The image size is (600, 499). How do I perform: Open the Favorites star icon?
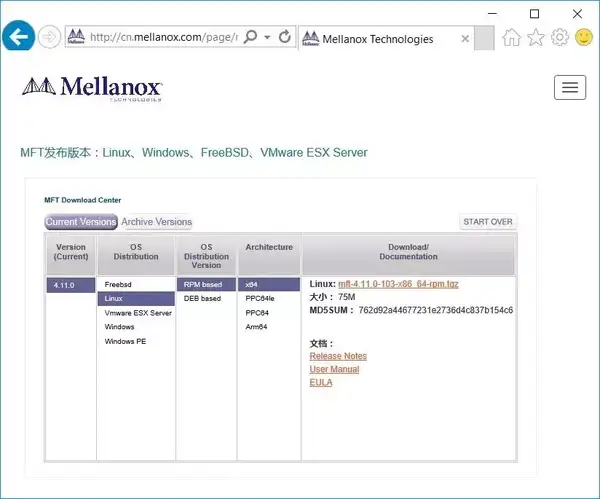point(536,38)
